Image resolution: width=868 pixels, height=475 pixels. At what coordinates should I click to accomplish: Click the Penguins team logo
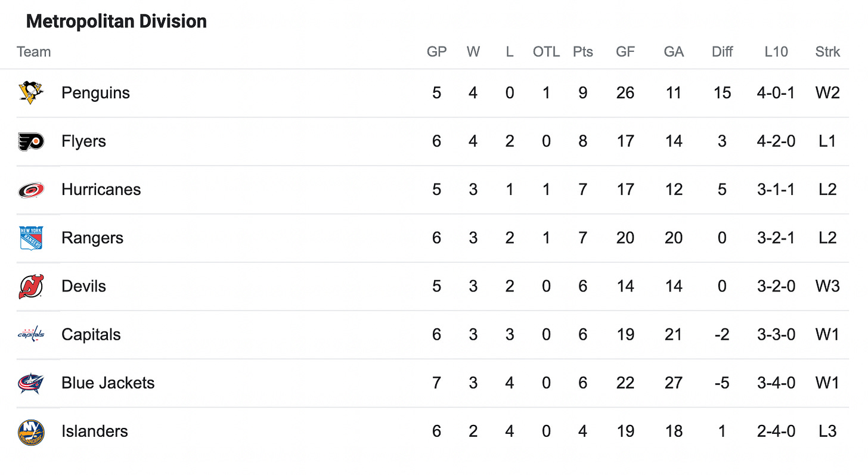tap(31, 93)
